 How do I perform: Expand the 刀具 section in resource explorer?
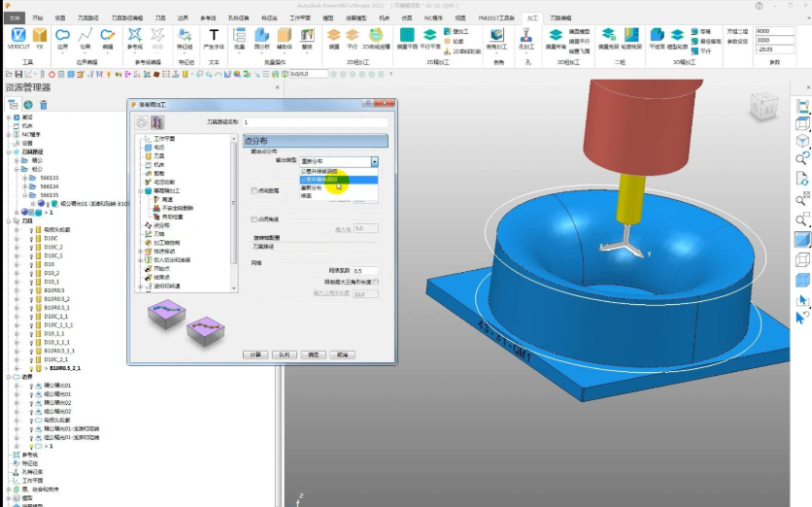pos(10,221)
